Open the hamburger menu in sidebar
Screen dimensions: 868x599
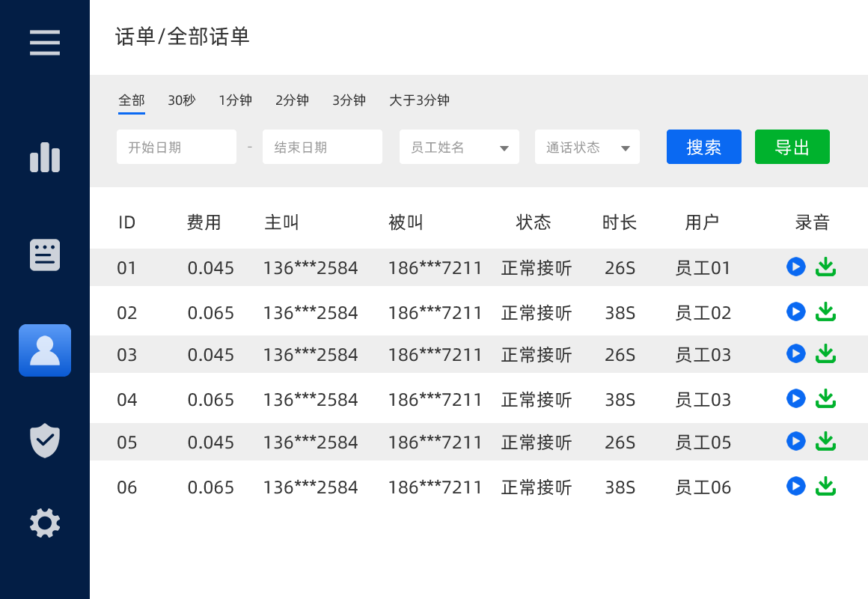coord(45,42)
